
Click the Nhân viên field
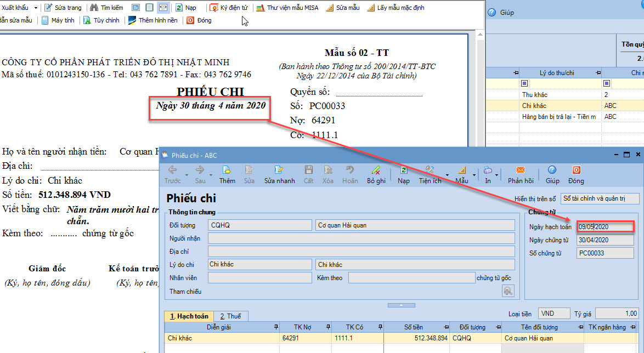[260, 278]
